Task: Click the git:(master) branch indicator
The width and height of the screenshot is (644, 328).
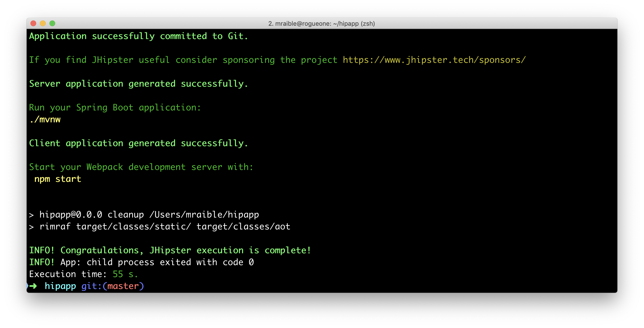Action: (x=112, y=286)
